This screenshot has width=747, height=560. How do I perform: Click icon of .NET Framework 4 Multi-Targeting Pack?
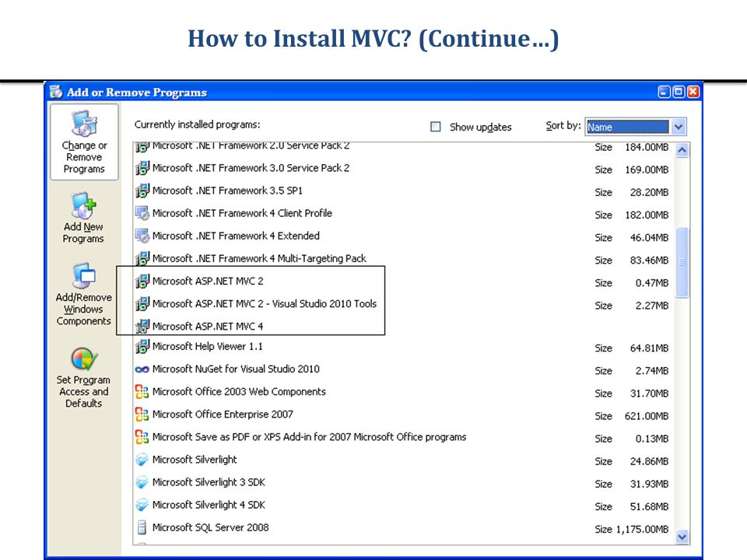click(142, 258)
